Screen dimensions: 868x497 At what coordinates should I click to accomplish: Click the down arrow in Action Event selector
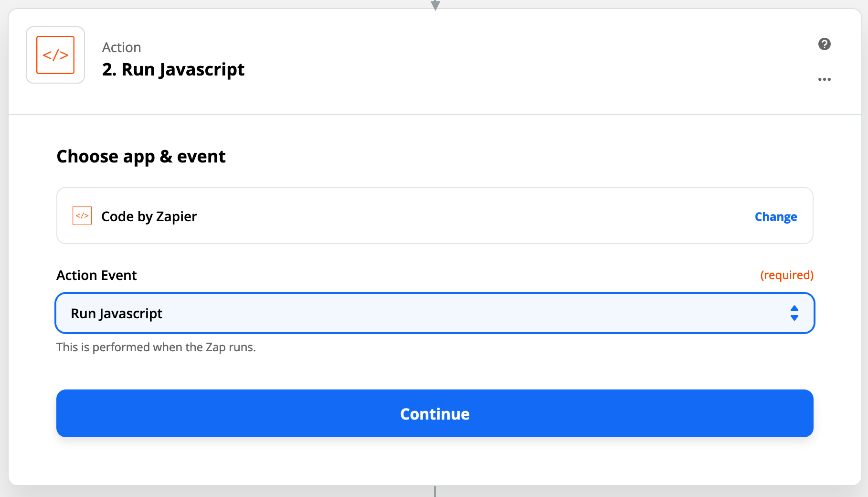794,318
